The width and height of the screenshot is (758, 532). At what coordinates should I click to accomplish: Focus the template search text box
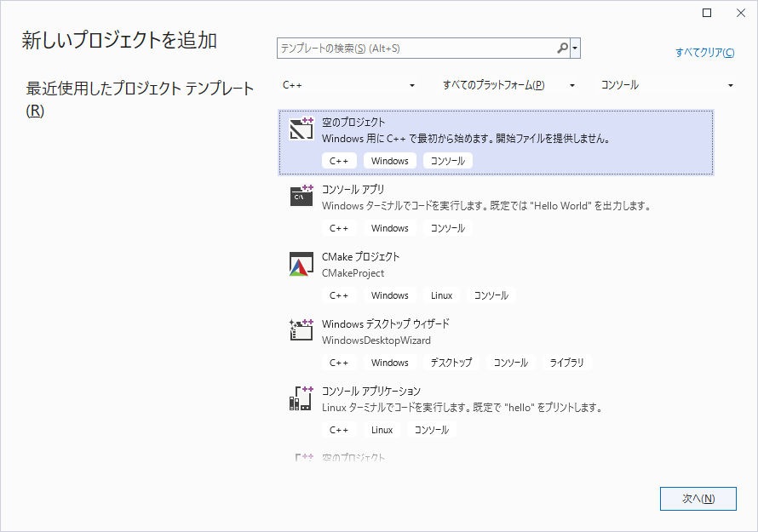coord(416,49)
